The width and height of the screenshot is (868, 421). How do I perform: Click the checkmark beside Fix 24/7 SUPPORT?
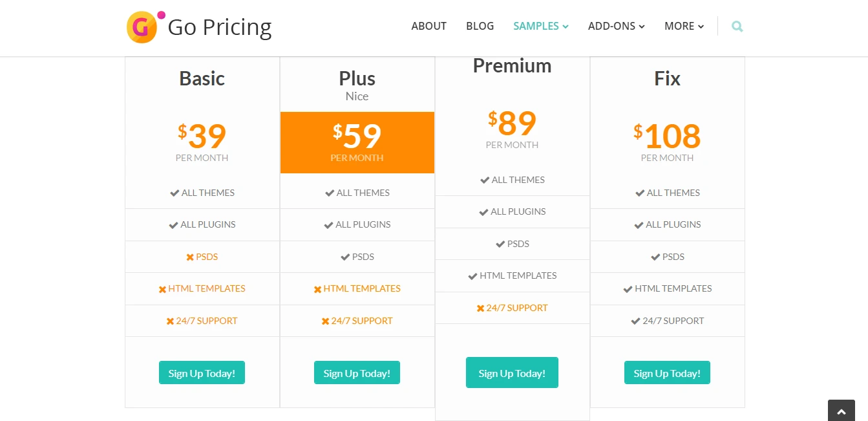(635, 321)
